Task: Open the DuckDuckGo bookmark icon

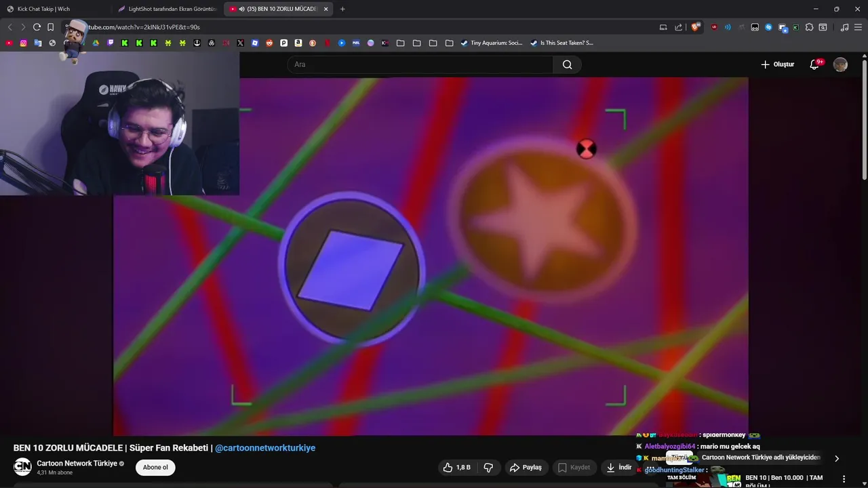Action: [312, 43]
